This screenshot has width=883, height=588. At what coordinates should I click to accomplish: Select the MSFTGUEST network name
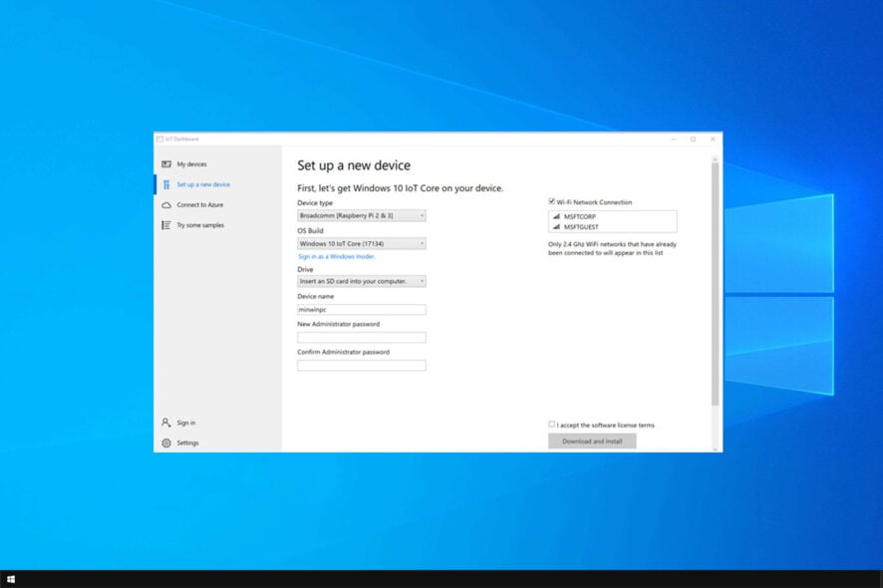point(581,227)
